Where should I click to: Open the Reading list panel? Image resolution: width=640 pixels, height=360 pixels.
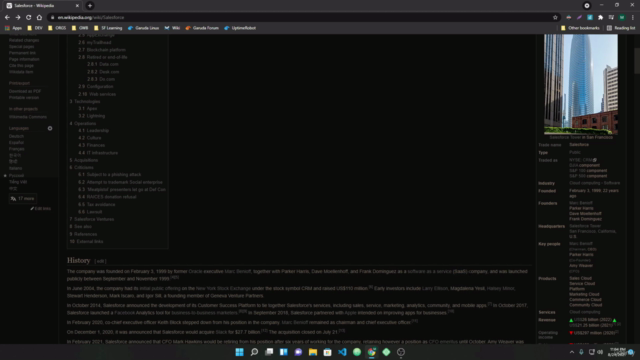[621, 28]
